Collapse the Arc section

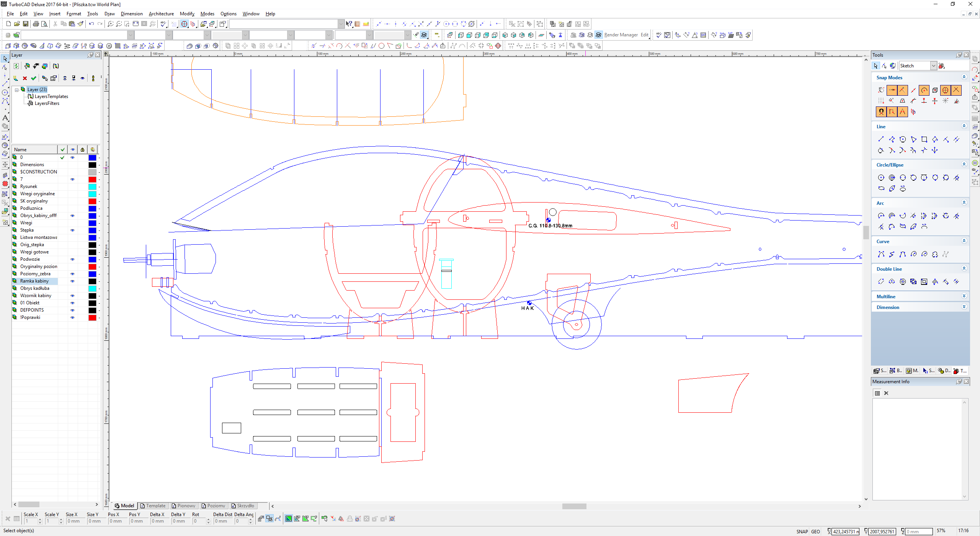click(x=964, y=203)
